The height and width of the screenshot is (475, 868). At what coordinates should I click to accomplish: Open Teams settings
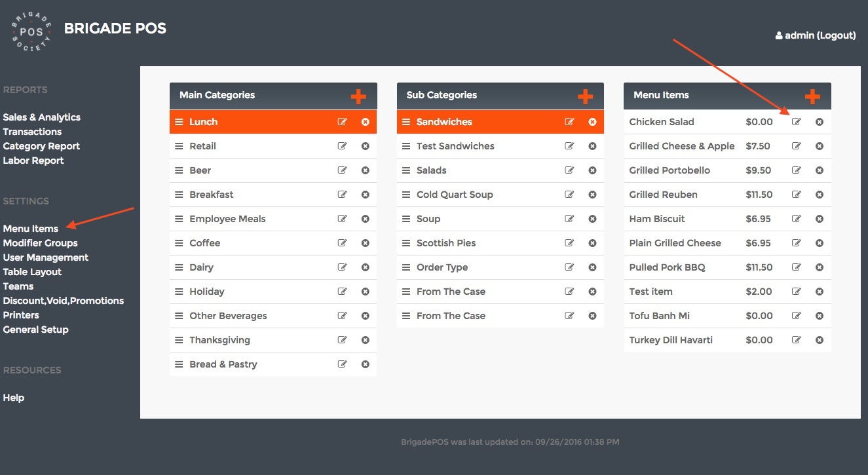point(18,286)
